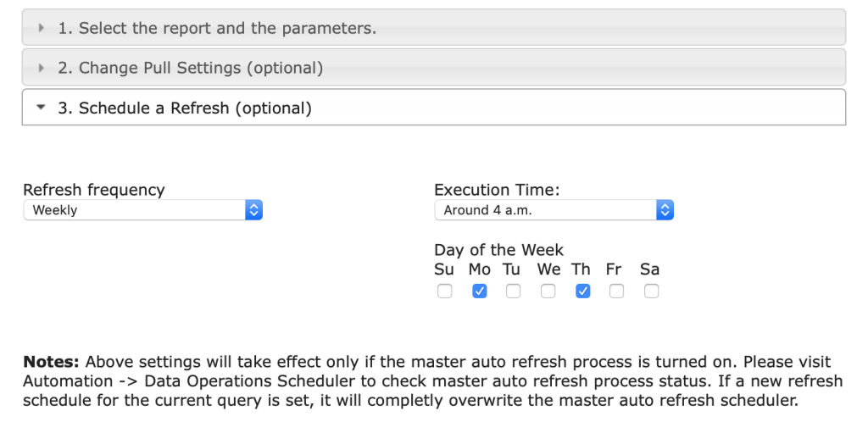Uncheck the Monday checkbox
Viewport: 868px width, 422px height.
pos(479,292)
